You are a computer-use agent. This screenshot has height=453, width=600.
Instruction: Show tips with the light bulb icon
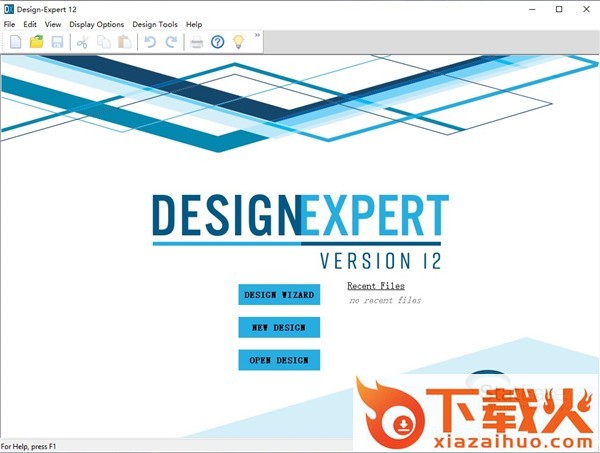(238, 42)
